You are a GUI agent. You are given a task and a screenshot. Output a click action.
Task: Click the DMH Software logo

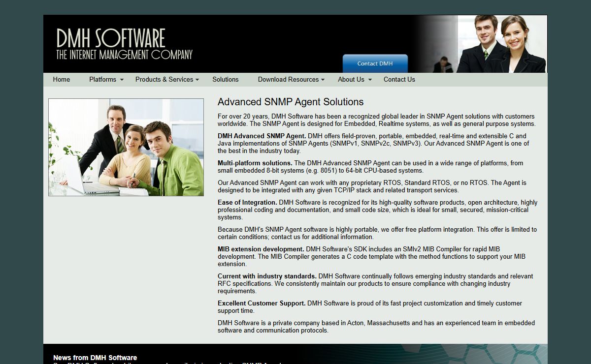pos(111,38)
